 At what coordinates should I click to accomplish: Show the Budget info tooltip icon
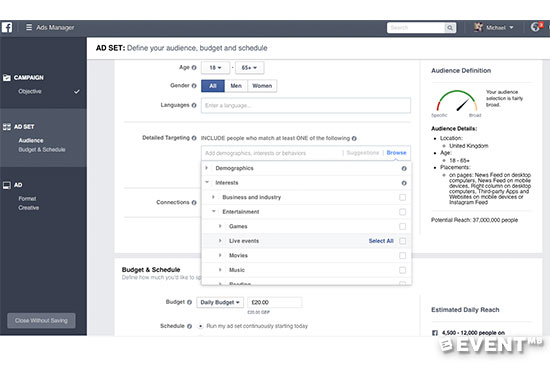(x=189, y=302)
